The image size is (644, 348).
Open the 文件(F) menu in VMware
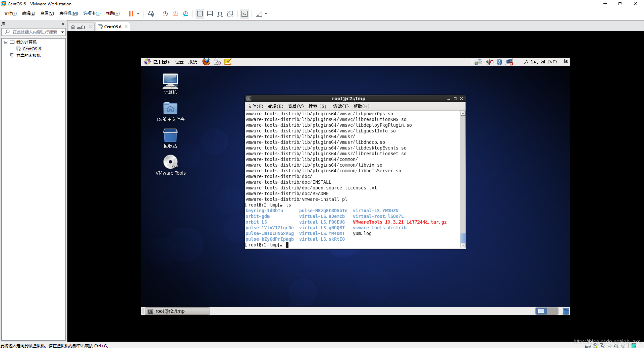(10, 13)
